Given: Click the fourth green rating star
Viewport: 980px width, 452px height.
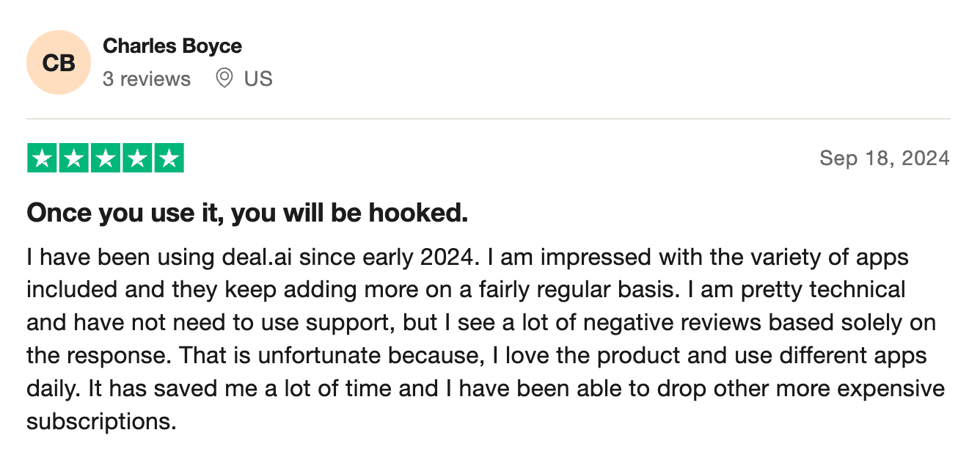Looking at the screenshot, I should (x=137, y=158).
